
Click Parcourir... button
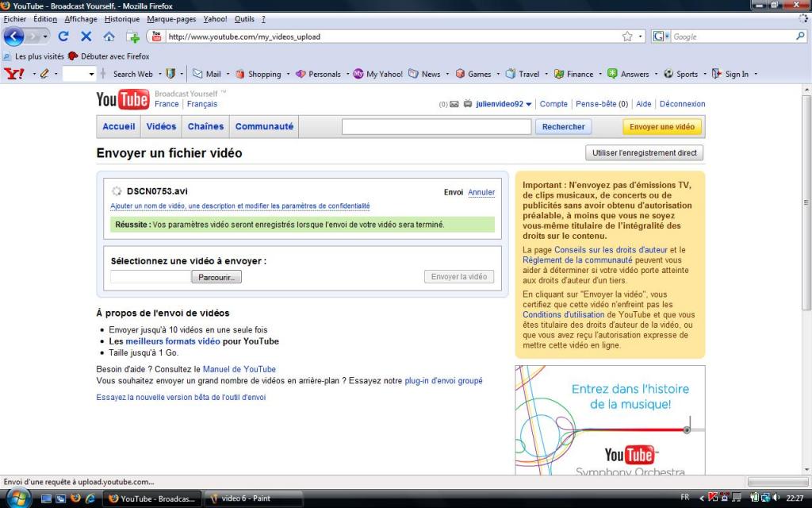pyautogui.click(x=216, y=277)
